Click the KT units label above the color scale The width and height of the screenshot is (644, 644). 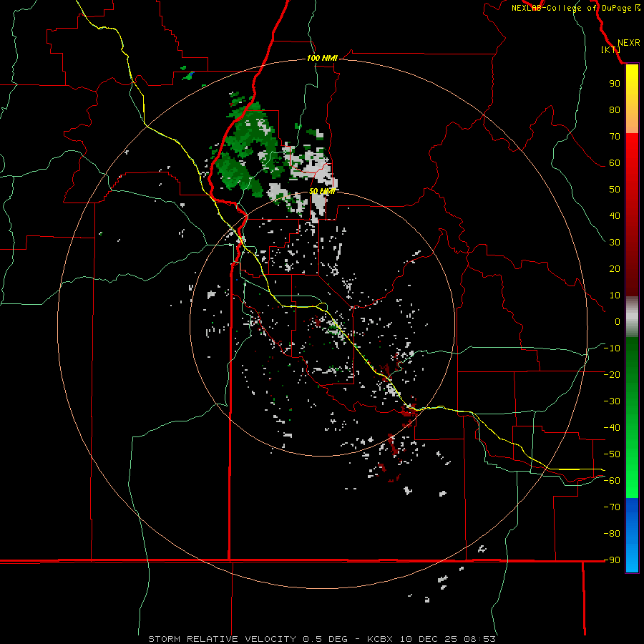(610, 49)
